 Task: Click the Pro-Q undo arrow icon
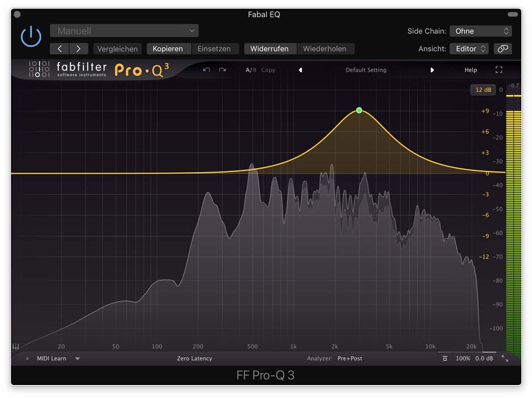pyautogui.click(x=206, y=70)
